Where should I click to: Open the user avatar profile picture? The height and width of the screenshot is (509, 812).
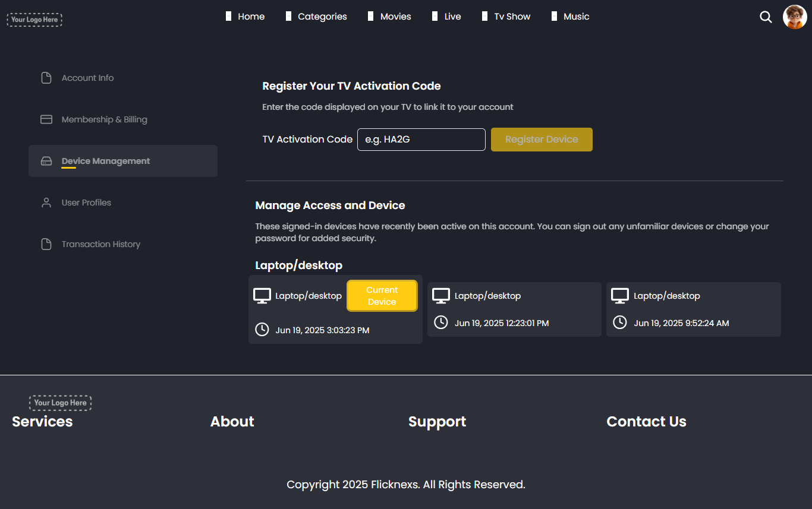pos(795,17)
